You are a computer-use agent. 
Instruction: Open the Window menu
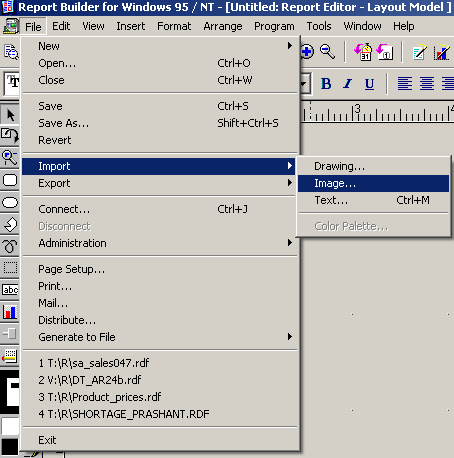coord(362,26)
